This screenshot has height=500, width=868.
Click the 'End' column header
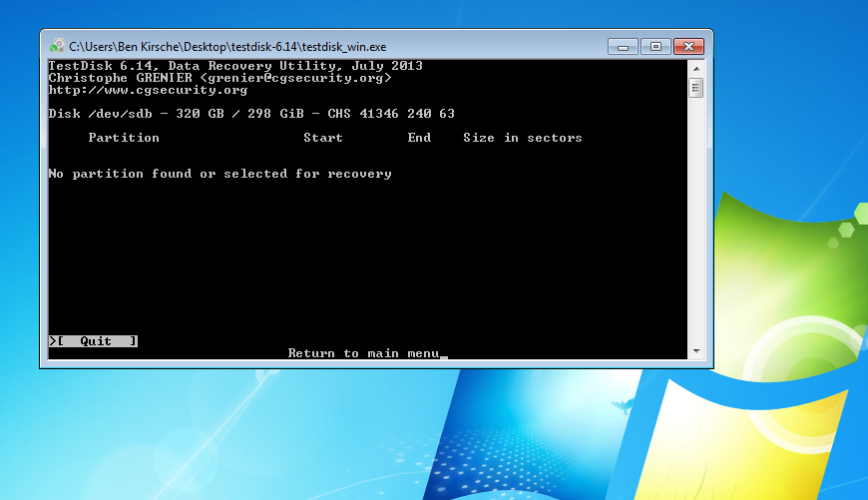419,138
